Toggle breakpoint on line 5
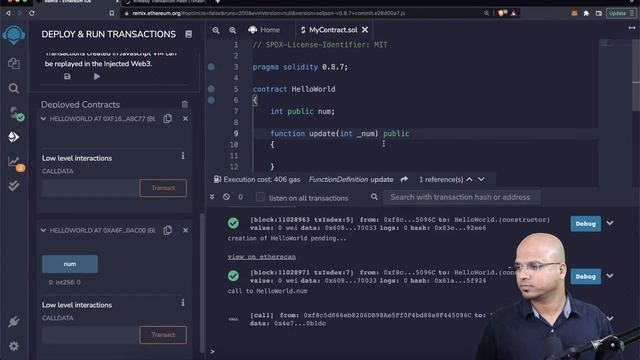This screenshot has width=640, height=360. pyautogui.click(x=211, y=89)
